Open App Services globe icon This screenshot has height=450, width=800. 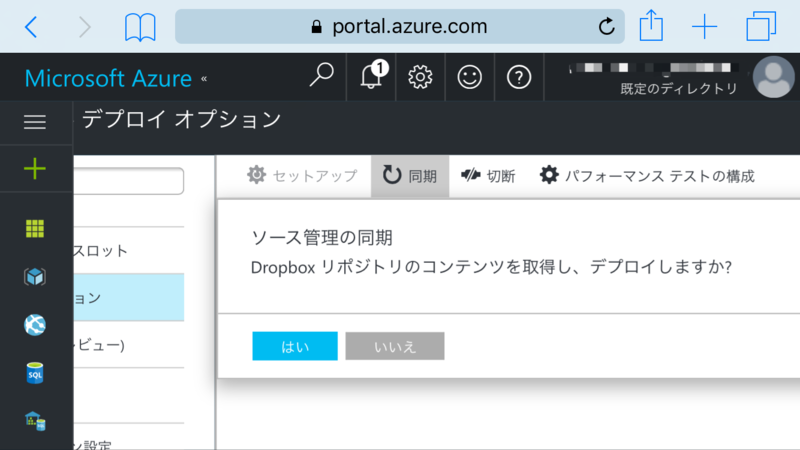point(35,324)
